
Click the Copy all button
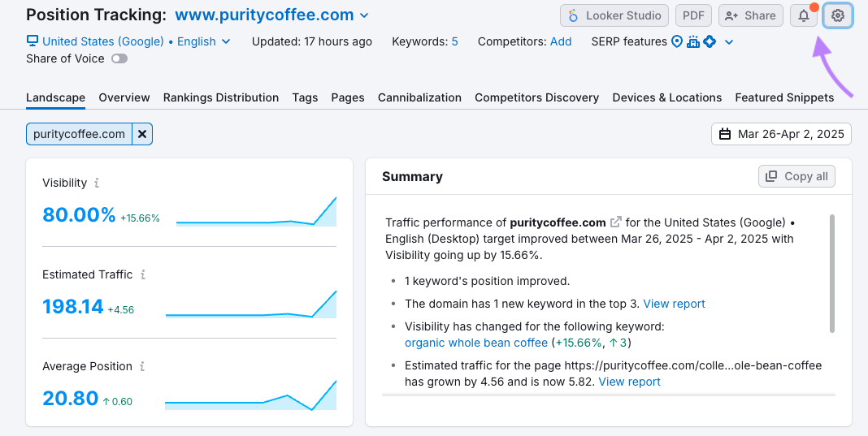coord(796,176)
